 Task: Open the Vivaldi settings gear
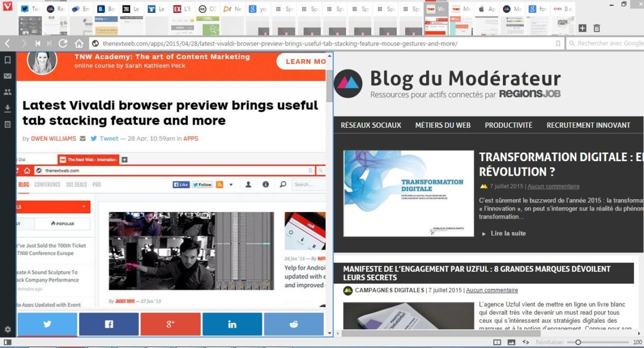(8, 329)
